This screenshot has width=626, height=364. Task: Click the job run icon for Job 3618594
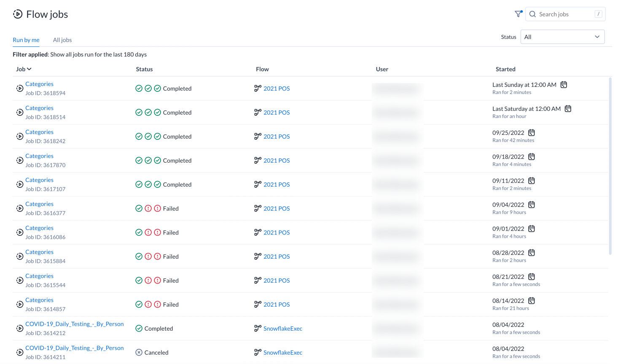point(19,88)
